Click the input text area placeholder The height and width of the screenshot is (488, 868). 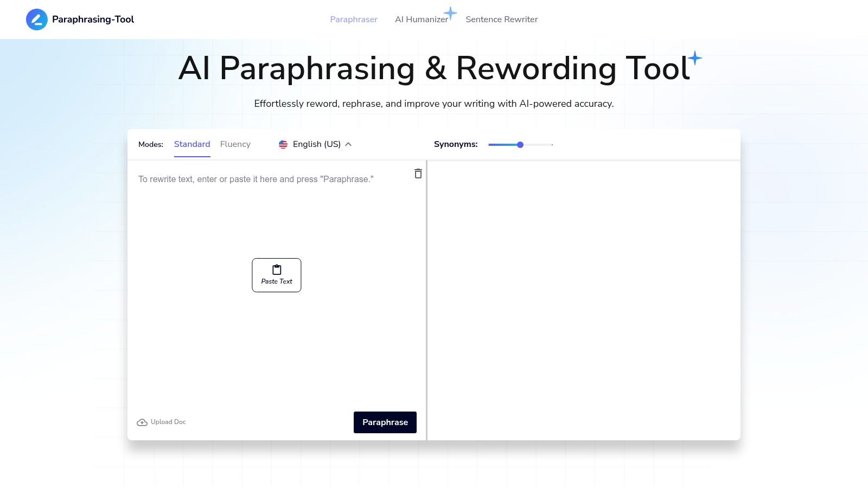pos(256,179)
